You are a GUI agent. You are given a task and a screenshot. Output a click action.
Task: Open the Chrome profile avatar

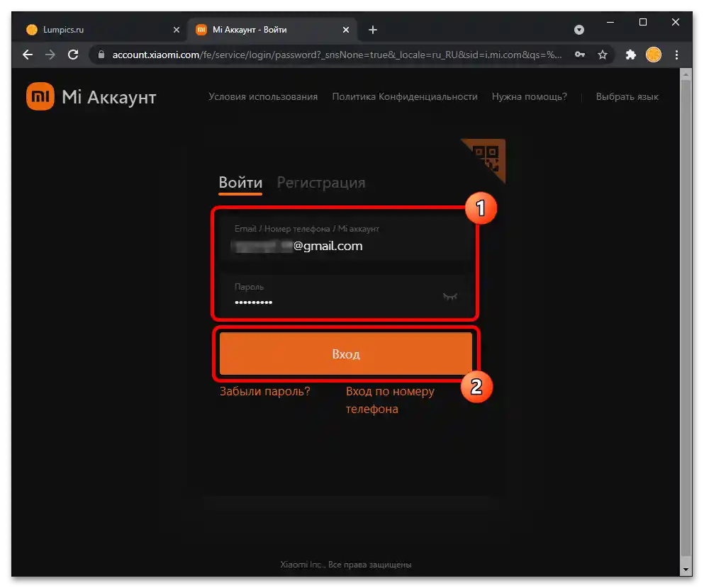coord(654,55)
